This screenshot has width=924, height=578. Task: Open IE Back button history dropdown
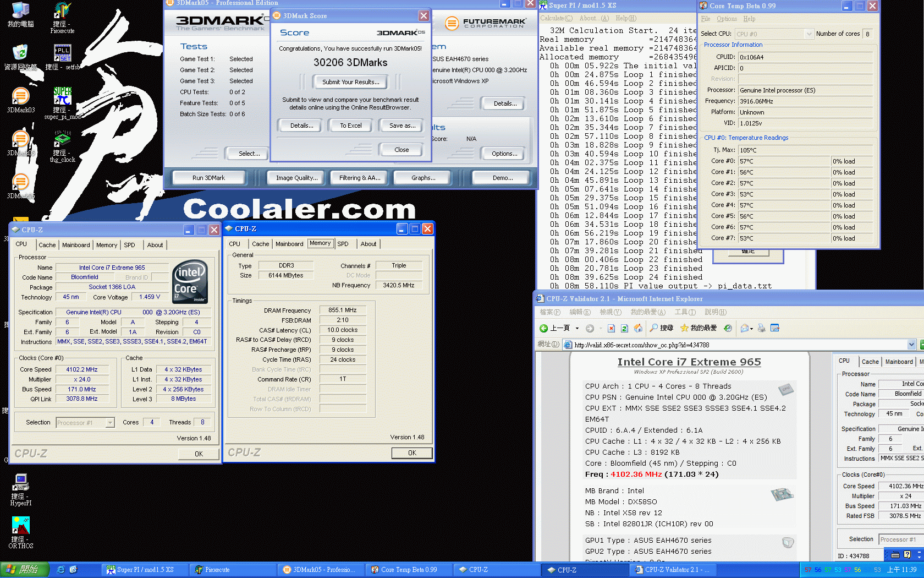(x=577, y=328)
